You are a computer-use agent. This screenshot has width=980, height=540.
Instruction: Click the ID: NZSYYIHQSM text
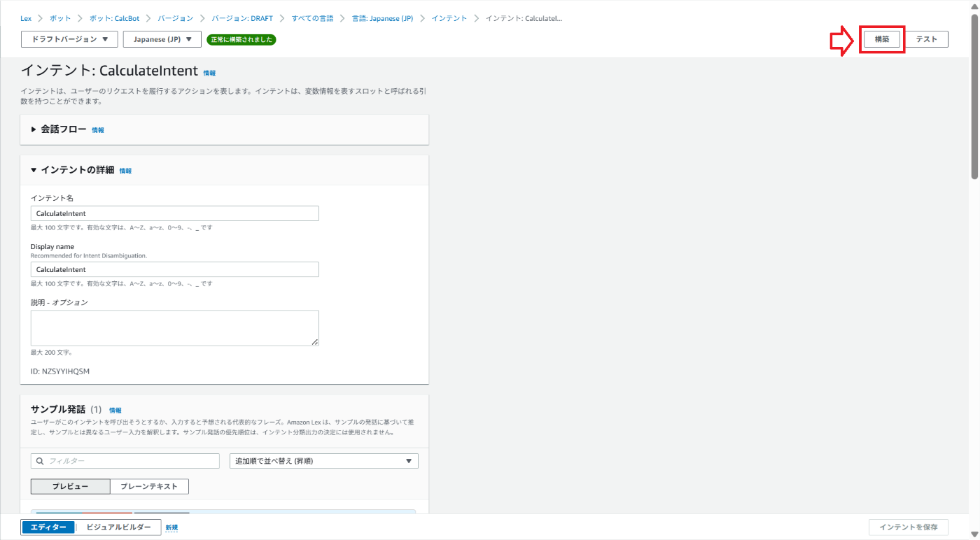coord(60,371)
